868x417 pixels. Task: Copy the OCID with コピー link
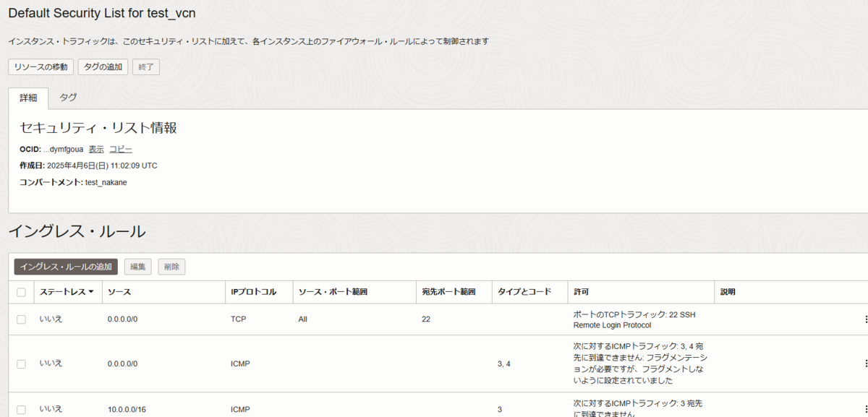coord(121,149)
